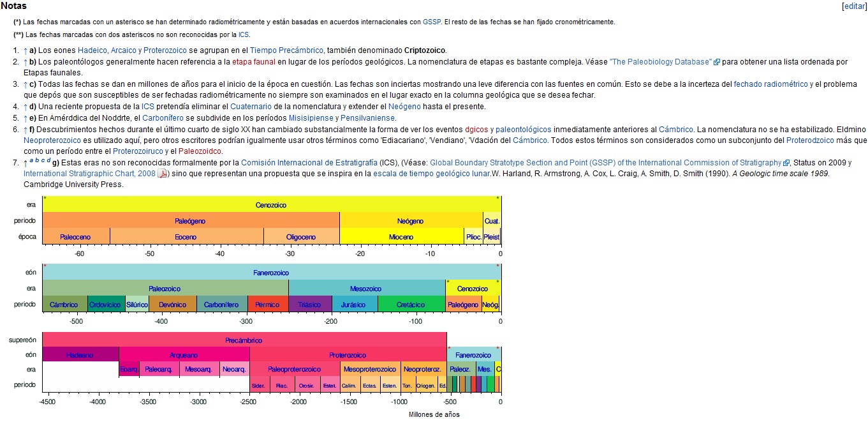The image size is (868, 422).
Task: Open "The Paleobiology Database" link
Action: pos(661,62)
